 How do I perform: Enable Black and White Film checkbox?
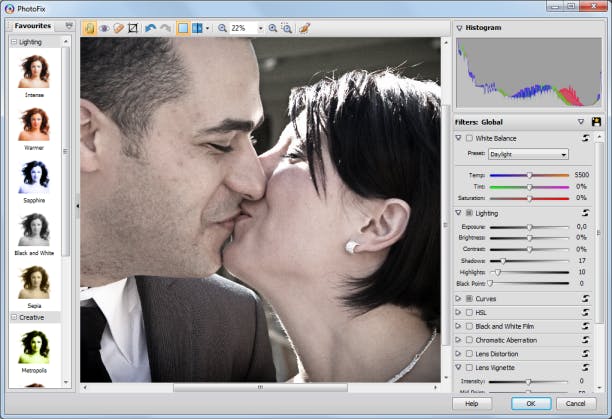pyautogui.click(x=469, y=326)
